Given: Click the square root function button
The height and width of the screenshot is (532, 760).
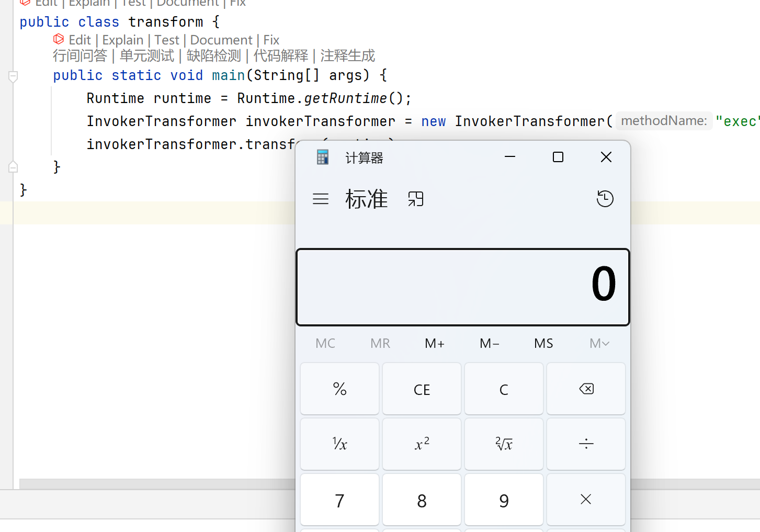Looking at the screenshot, I should 504,444.
